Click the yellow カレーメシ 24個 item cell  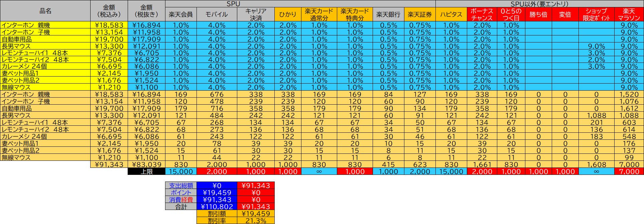45,66
